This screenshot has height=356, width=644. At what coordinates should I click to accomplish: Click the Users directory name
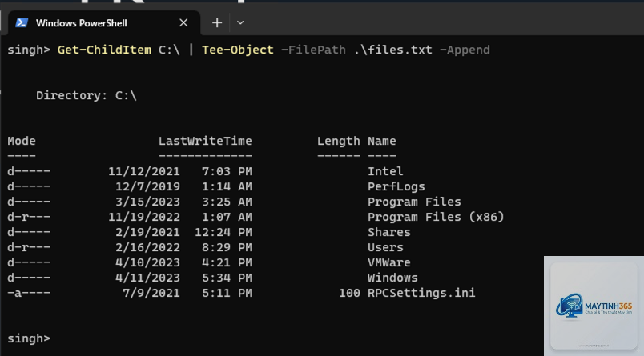point(385,247)
